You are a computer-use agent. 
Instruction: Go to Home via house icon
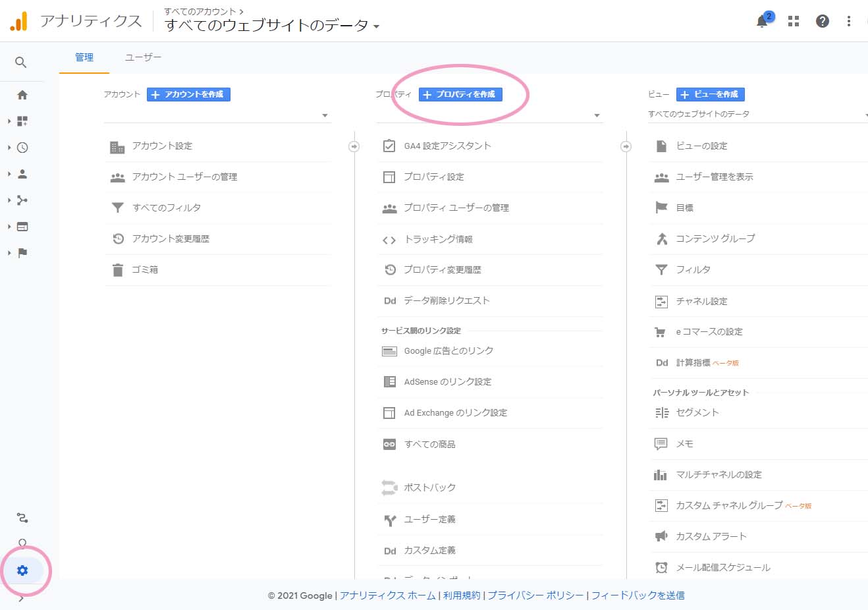(x=22, y=95)
